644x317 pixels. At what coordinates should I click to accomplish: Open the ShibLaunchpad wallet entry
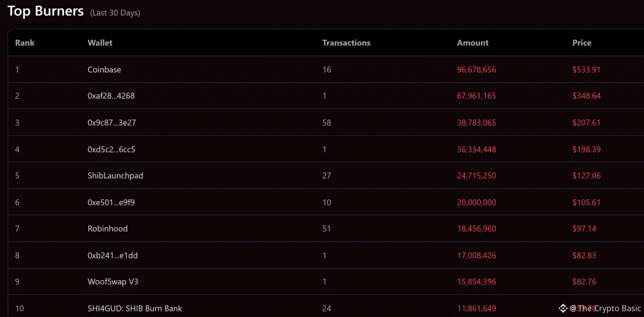(115, 176)
